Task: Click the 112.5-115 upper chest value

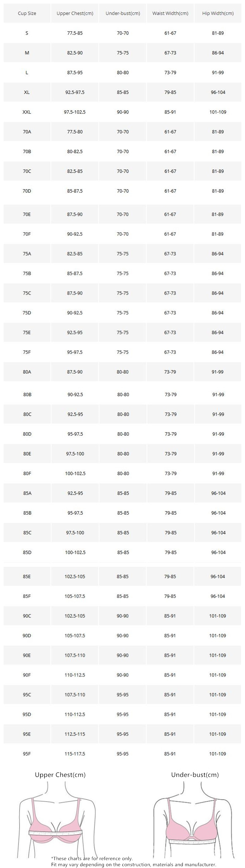Action: (75, 734)
